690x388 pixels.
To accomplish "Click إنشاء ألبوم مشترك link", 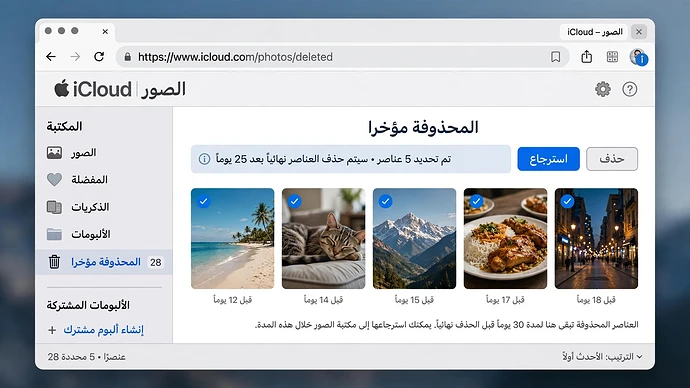I will pyautogui.click(x=104, y=329).
